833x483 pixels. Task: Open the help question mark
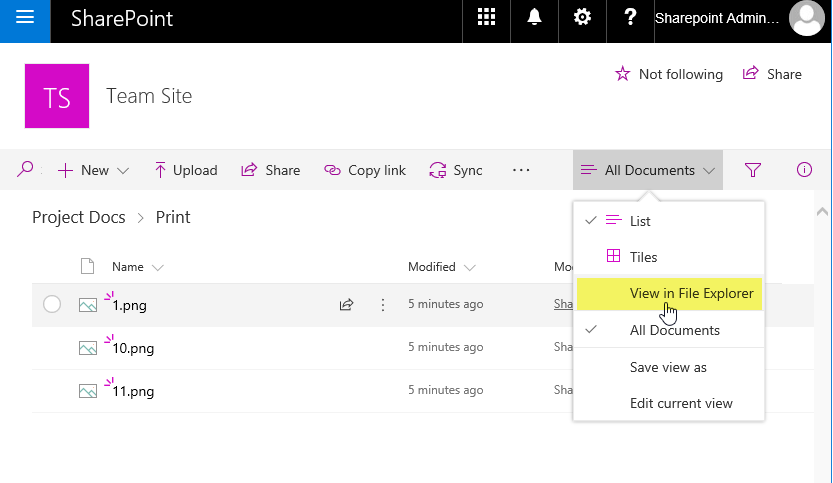(630, 18)
